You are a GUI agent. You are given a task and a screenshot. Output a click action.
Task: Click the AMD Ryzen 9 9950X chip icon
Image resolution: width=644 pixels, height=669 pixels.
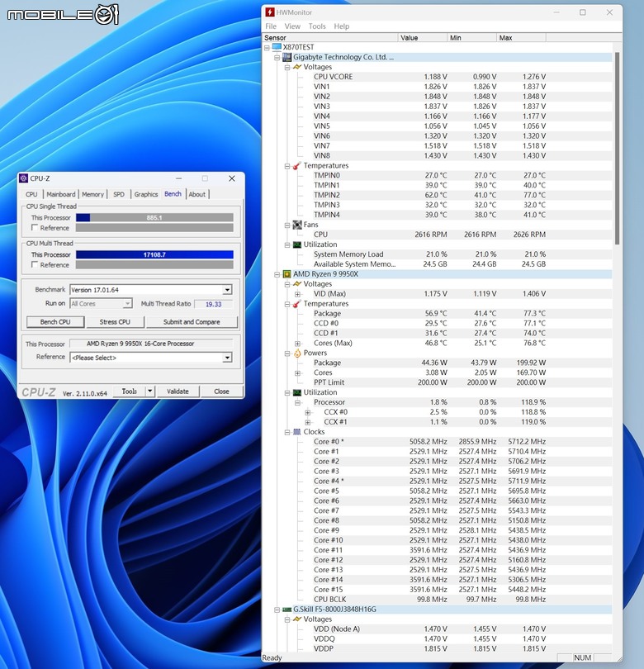(287, 274)
